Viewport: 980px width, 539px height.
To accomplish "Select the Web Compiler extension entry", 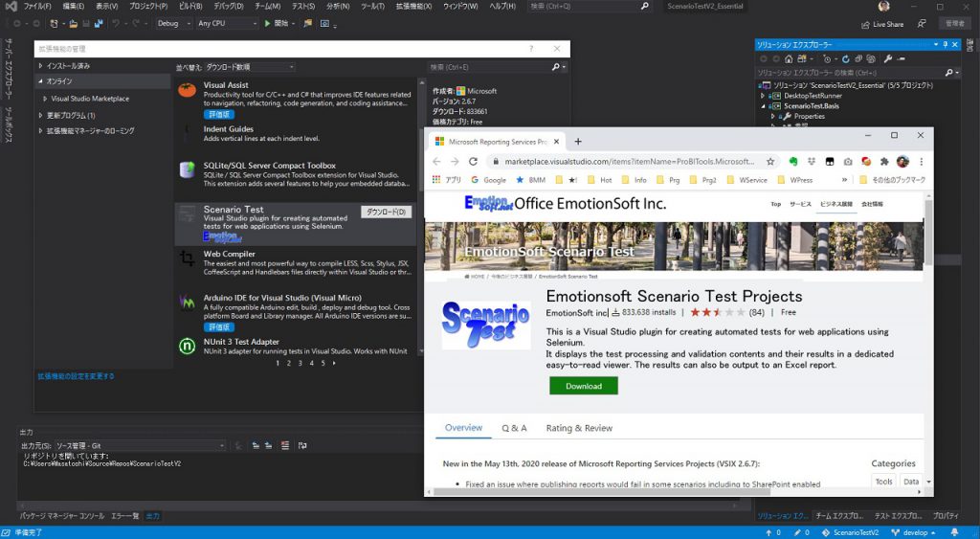I will [x=297, y=263].
